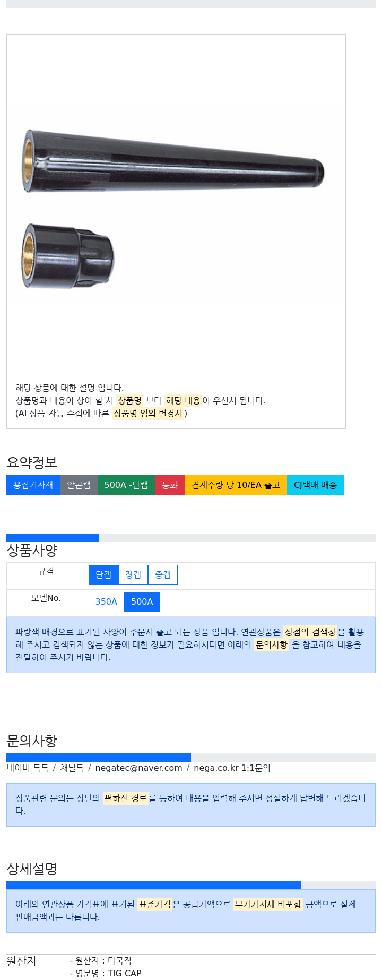Click the green 500A -단캡 tag

pyautogui.click(x=126, y=485)
